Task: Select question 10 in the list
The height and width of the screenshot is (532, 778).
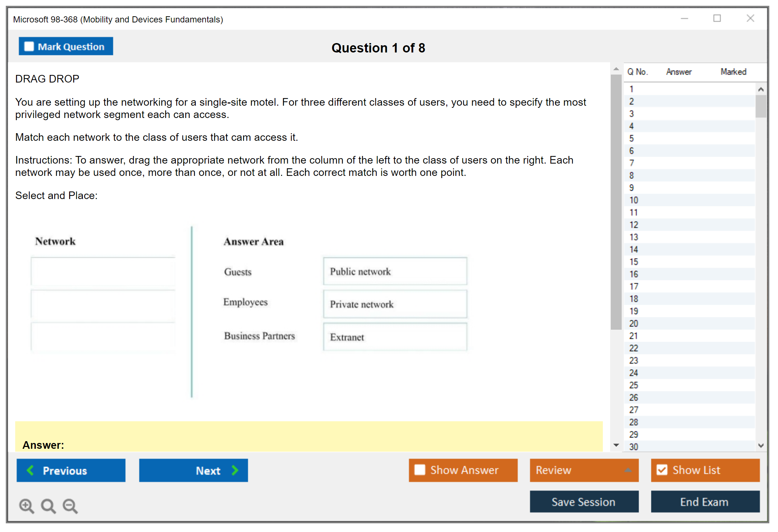Action: (x=634, y=200)
